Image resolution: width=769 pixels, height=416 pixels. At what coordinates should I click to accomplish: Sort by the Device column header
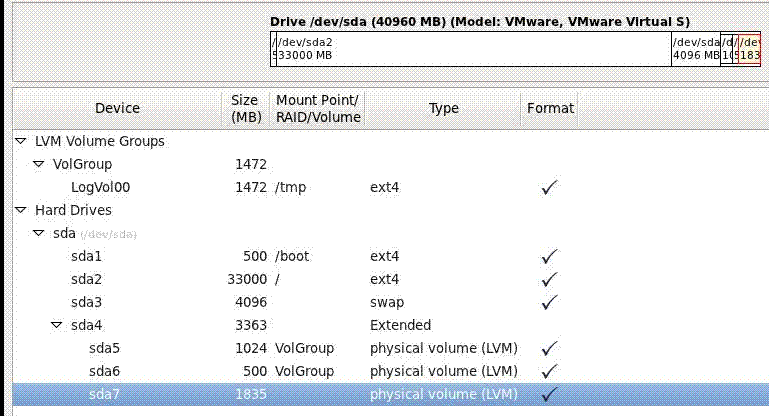click(x=117, y=108)
